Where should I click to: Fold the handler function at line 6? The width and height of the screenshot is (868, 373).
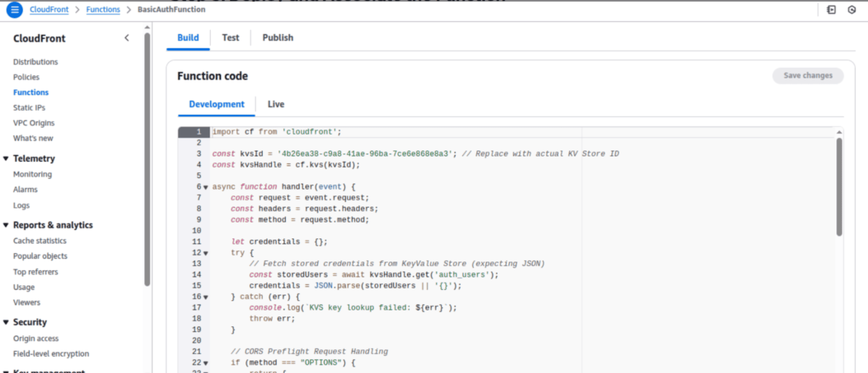206,187
